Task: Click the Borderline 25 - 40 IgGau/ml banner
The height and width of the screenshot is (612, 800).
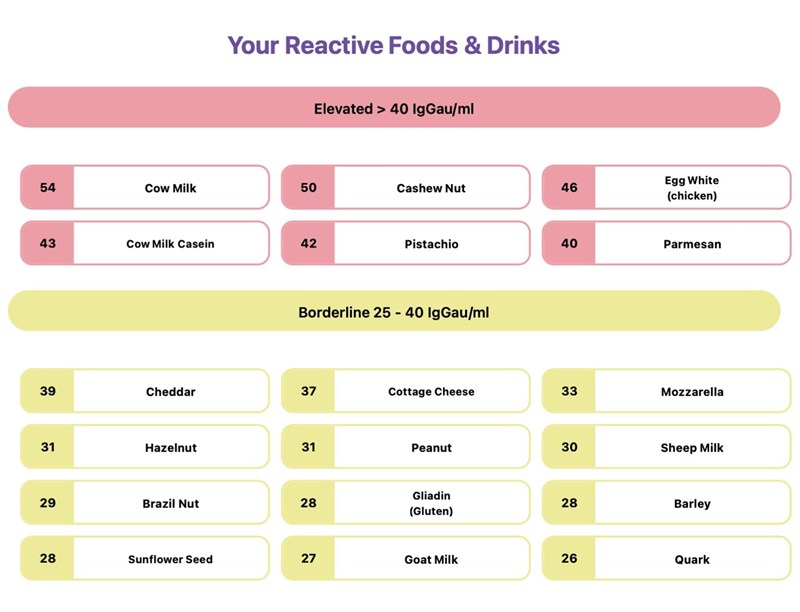Action: [x=394, y=311]
